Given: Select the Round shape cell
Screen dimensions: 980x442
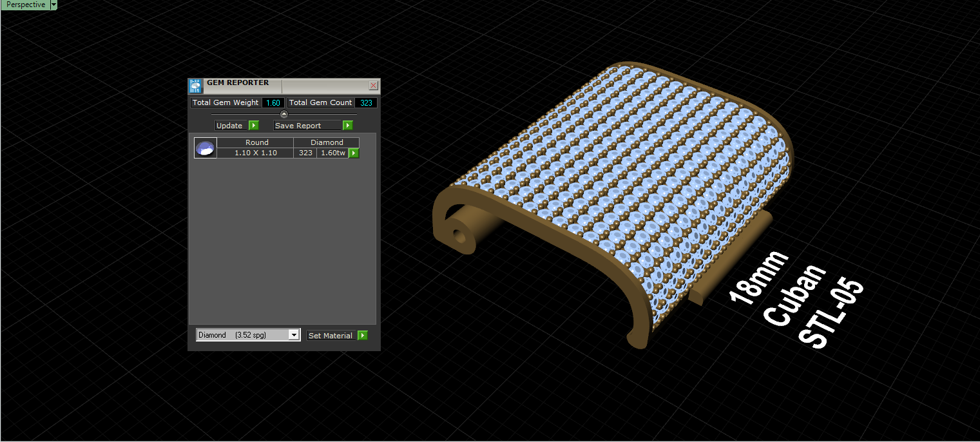Looking at the screenshot, I should 256,142.
